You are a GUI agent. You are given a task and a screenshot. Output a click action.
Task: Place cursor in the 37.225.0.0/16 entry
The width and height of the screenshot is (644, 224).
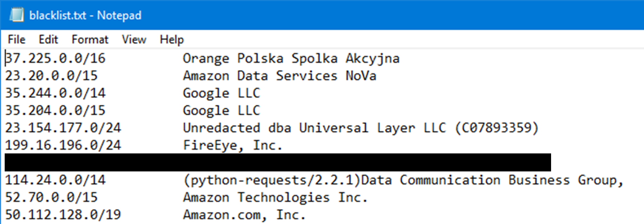coord(55,58)
